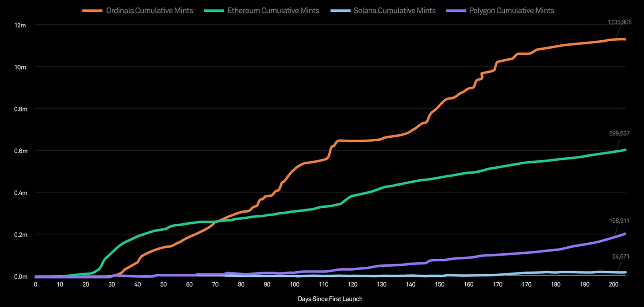This screenshot has height=307, width=644.
Task: Toggle Ordinals Cumulative Mints legend entry
Action: click(x=137, y=10)
